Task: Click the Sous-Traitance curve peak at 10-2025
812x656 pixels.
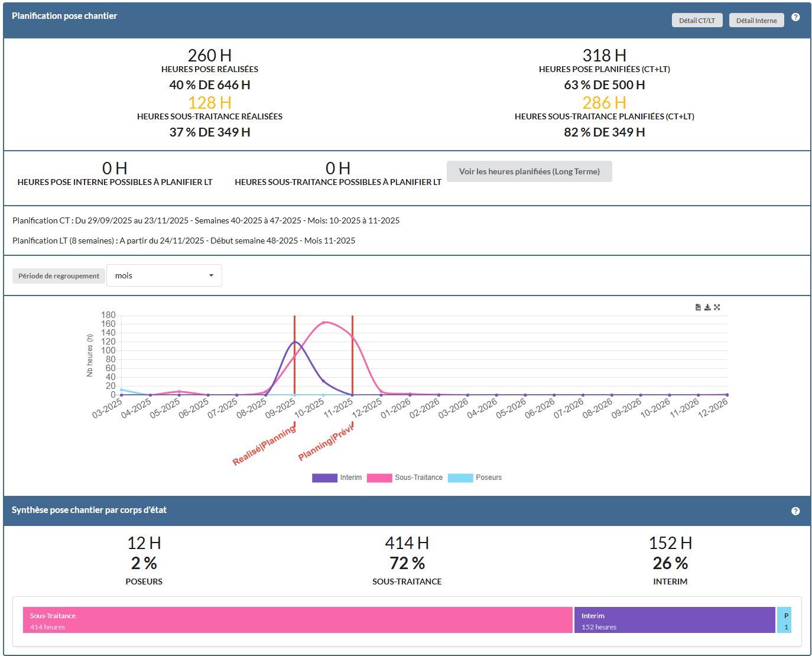Action: (324, 322)
